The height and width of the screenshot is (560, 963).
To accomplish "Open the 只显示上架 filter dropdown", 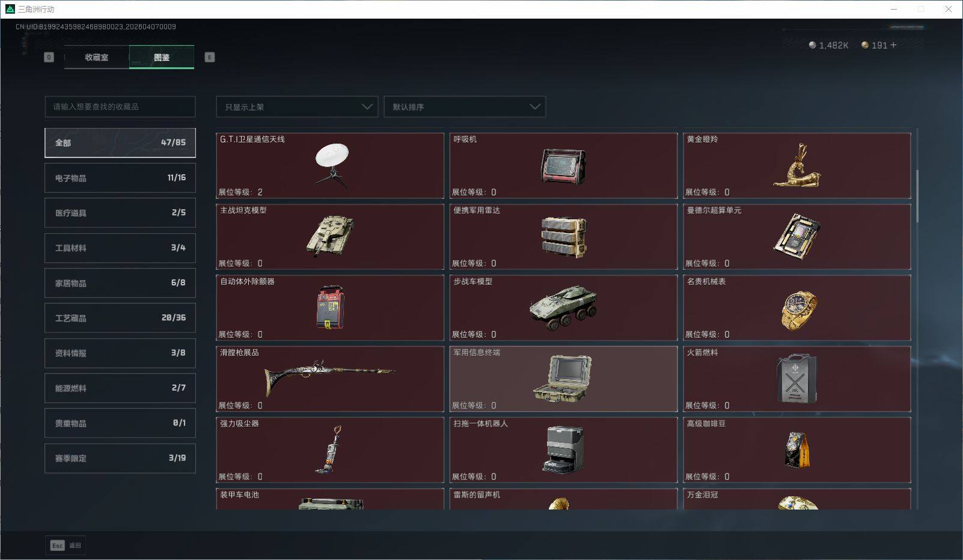I will [x=296, y=107].
